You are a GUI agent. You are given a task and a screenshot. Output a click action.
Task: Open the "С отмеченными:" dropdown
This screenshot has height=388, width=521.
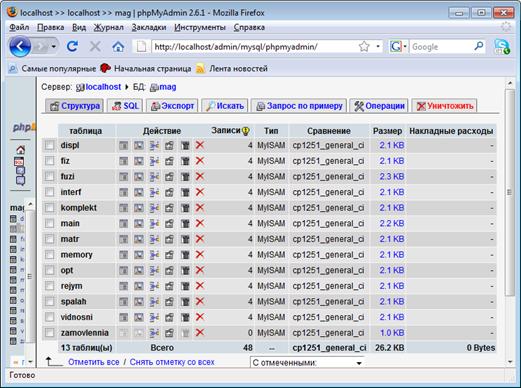click(x=307, y=363)
